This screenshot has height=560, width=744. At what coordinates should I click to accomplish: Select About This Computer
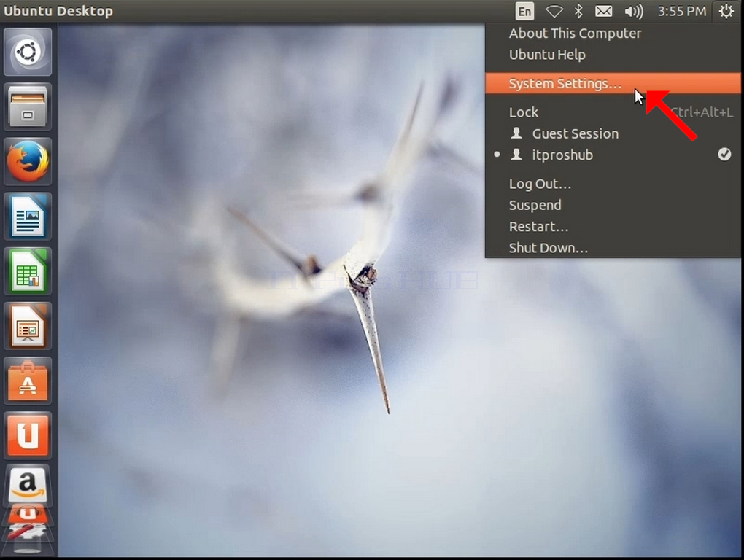coord(613,34)
